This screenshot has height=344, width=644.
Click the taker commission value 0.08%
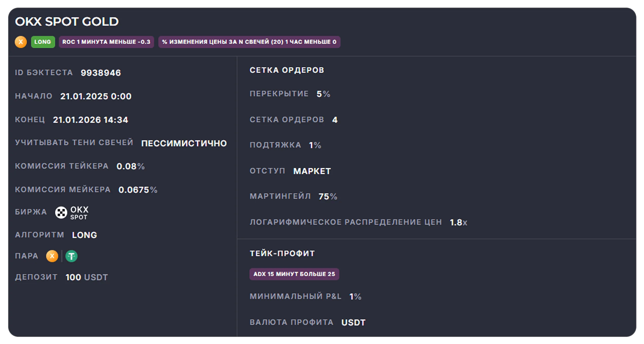click(131, 166)
